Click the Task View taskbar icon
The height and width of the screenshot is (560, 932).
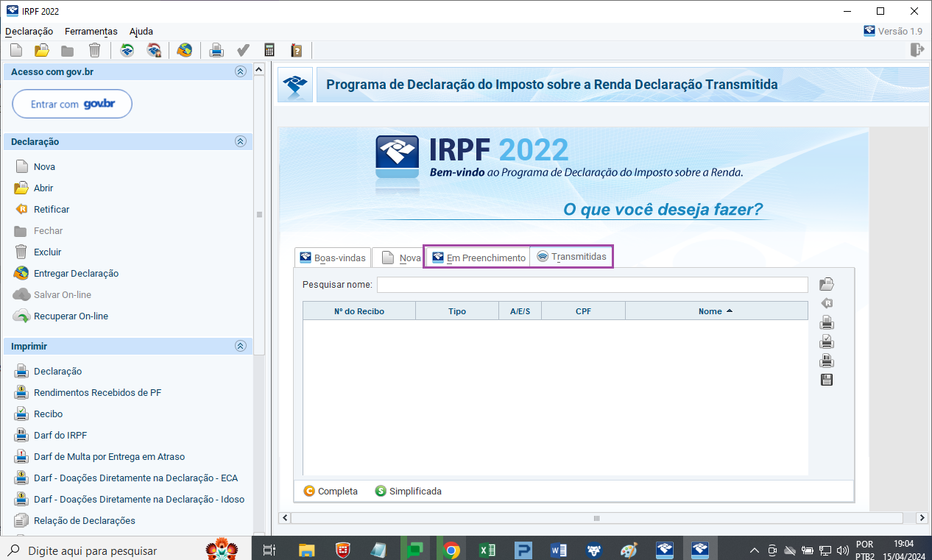(x=269, y=550)
